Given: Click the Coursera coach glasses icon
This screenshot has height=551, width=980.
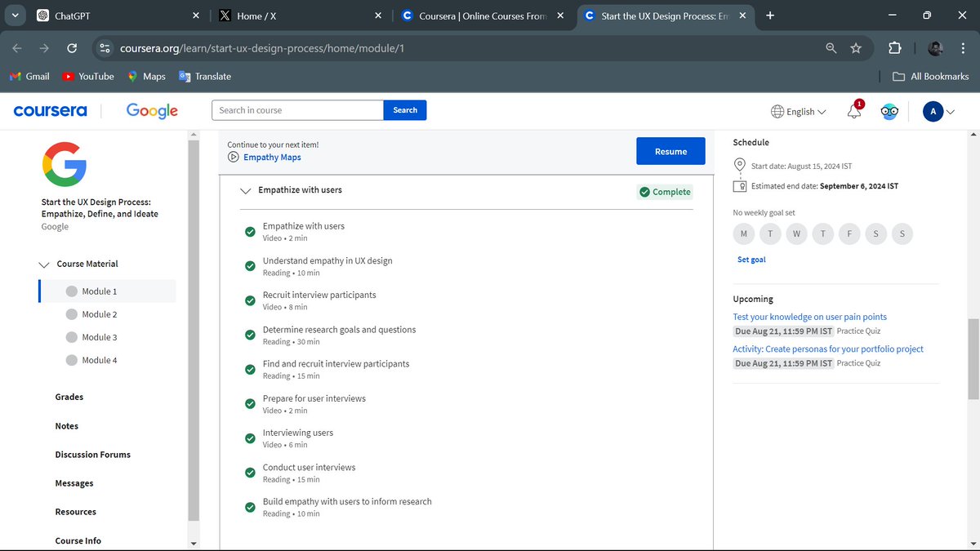Looking at the screenshot, I should coord(889,112).
